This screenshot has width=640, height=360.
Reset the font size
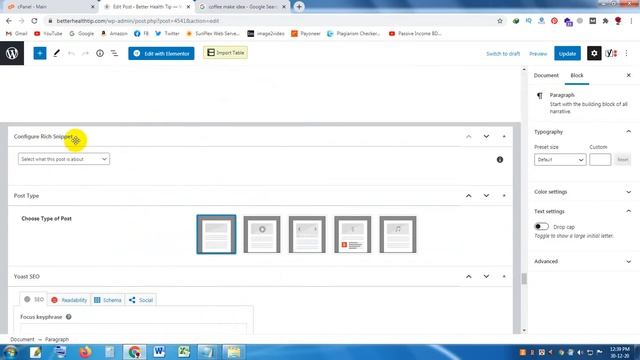click(x=622, y=160)
